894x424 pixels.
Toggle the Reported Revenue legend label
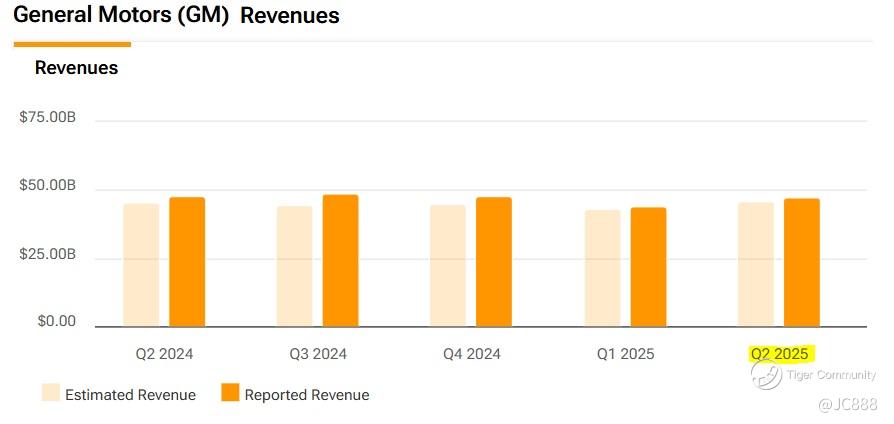tap(307, 395)
